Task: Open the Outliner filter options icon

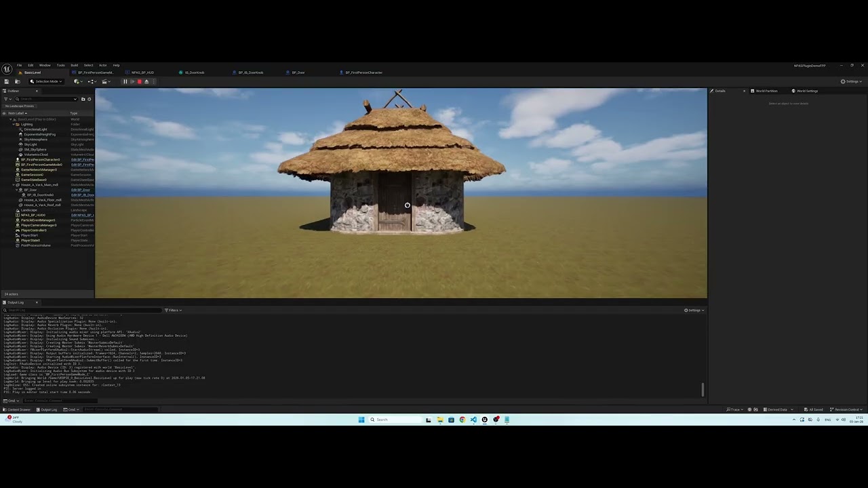Action: pyautogui.click(x=7, y=99)
